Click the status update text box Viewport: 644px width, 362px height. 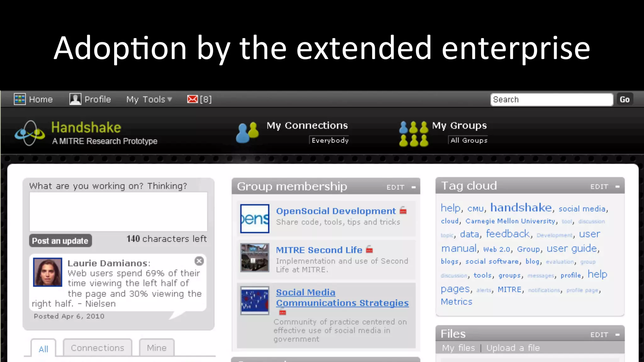(118, 211)
